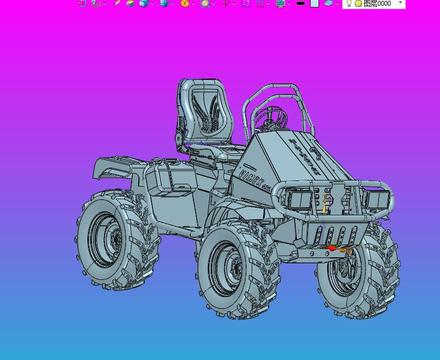
Task: Click the teal globe icon in toolbar
Action: click(x=281, y=3)
